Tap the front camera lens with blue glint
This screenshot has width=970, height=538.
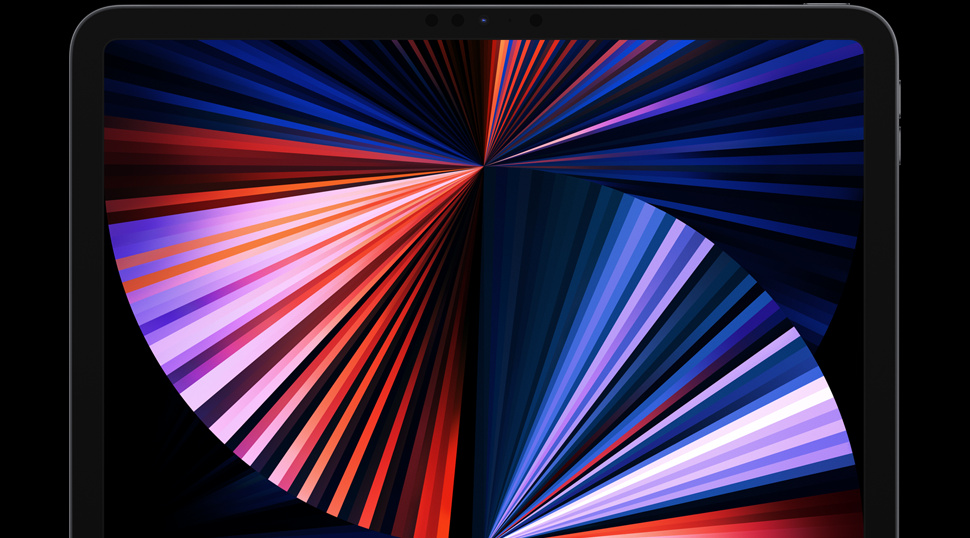pos(485,20)
